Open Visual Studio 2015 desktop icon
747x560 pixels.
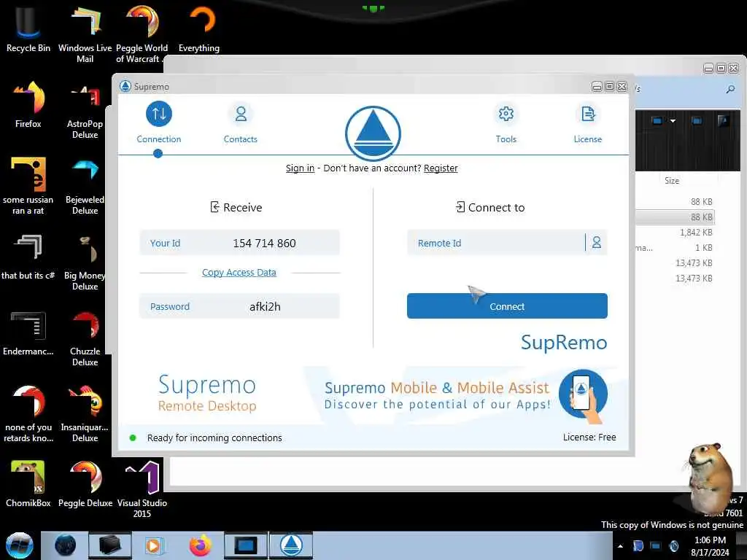tap(142, 489)
